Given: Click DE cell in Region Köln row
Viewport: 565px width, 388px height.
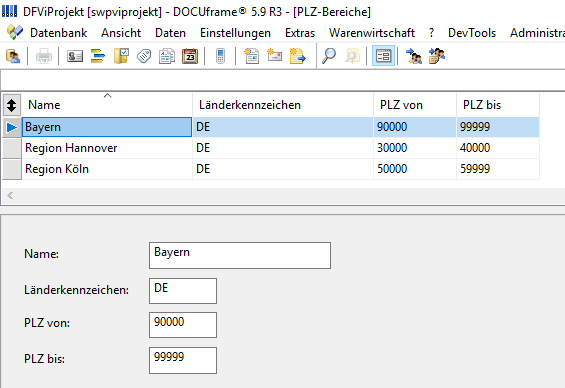Looking at the screenshot, I should [283, 169].
